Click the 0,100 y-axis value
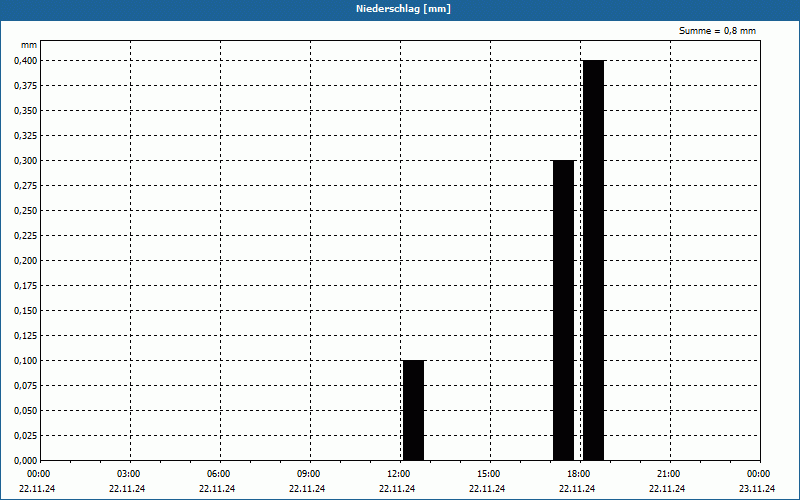This screenshot has height=500, width=800. coord(26,361)
